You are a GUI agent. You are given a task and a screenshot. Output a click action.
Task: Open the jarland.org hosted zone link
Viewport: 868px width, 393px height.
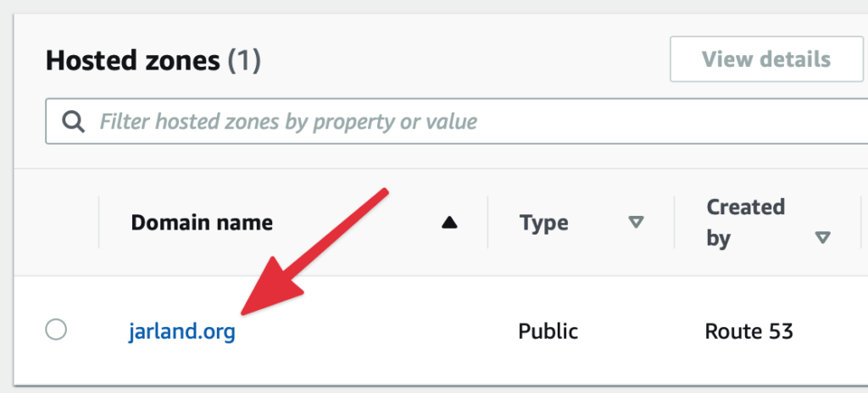181,330
